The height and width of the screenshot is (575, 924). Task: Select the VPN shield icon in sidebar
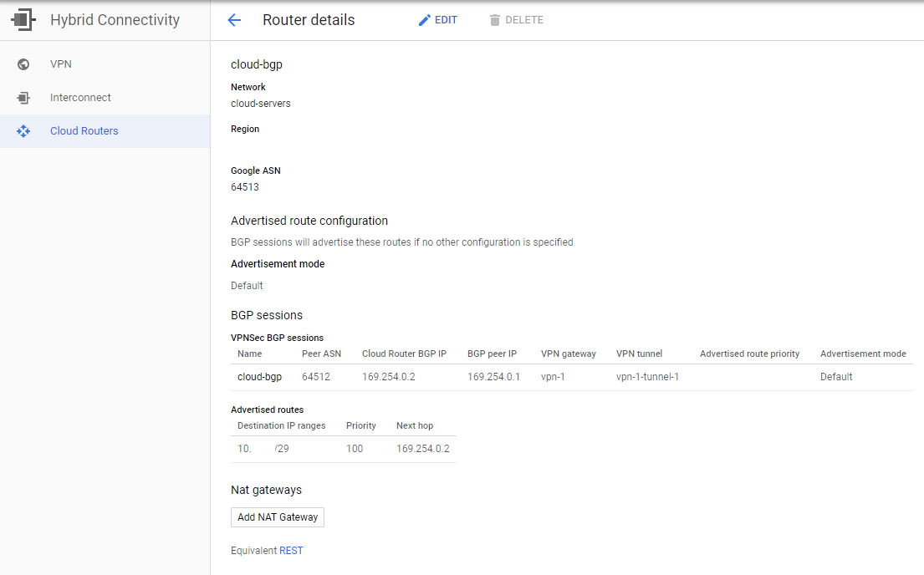[23, 64]
